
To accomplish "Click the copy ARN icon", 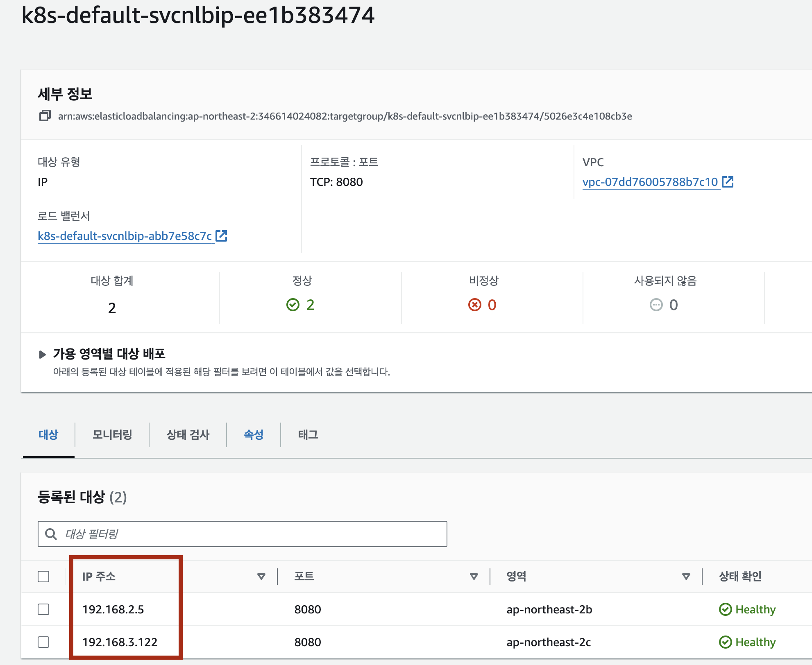I will [x=45, y=116].
